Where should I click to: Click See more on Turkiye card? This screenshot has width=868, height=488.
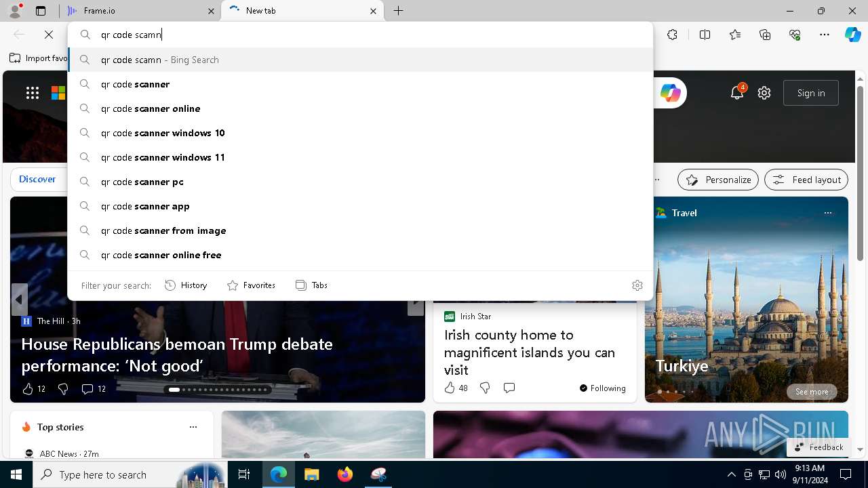(x=812, y=392)
